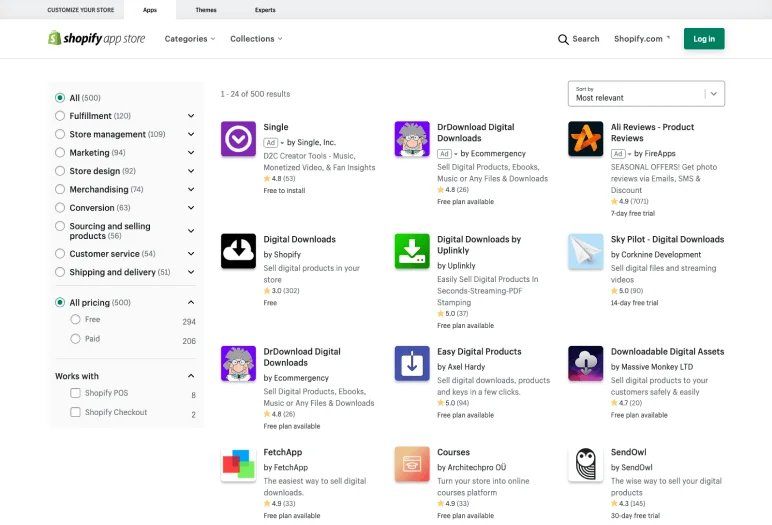This screenshot has height=525, width=772.
Task: Open the Ad info toggle on Ali Reviews
Action: (x=621, y=154)
